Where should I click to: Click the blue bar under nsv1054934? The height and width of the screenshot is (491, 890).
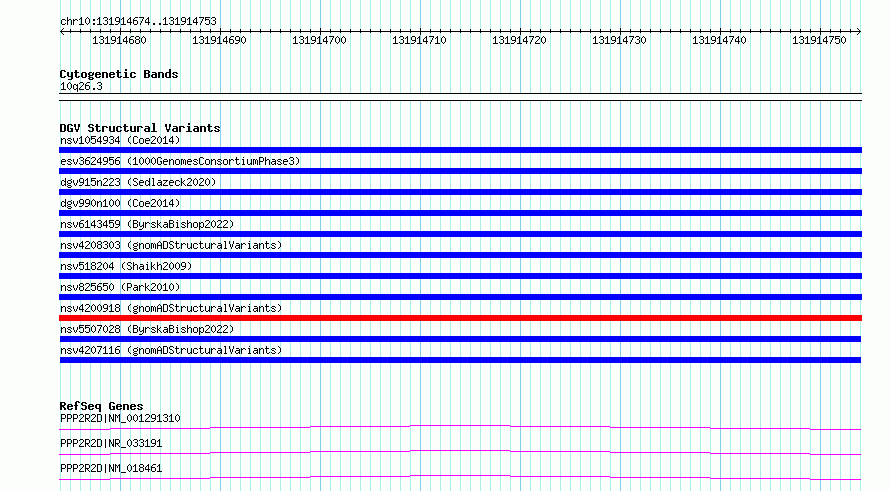click(x=460, y=150)
